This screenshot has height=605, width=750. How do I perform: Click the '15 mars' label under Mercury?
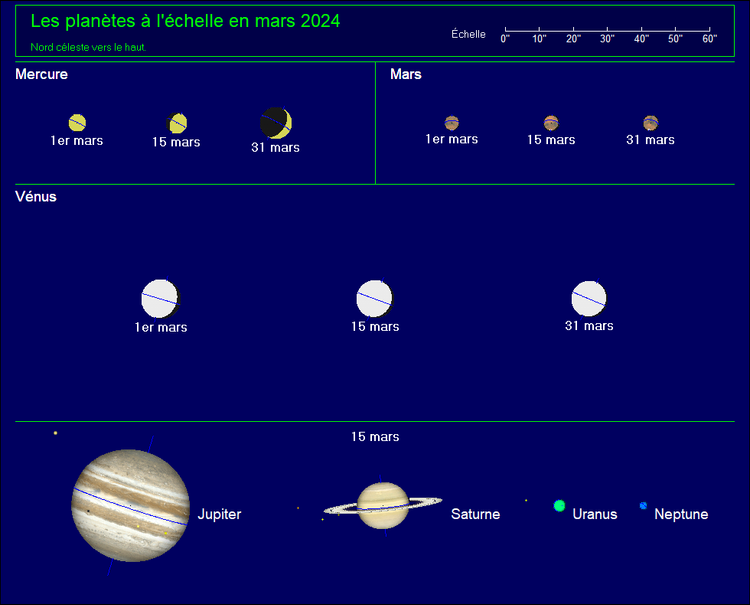tap(176, 142)
